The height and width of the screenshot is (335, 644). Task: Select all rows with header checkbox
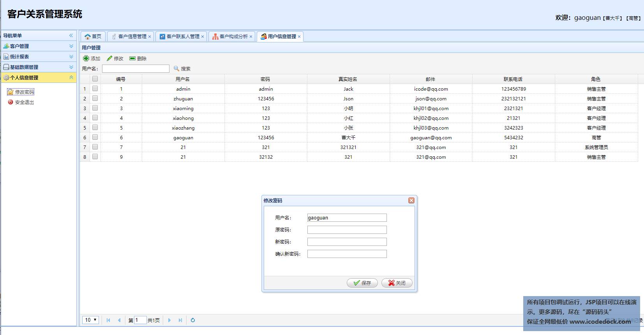click(95, 79)
